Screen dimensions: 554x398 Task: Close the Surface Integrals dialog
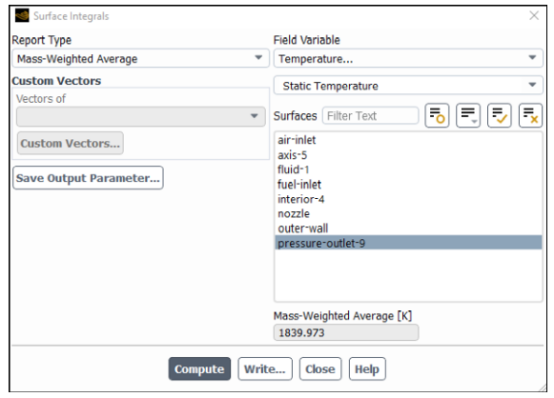[x=534, y=16]
